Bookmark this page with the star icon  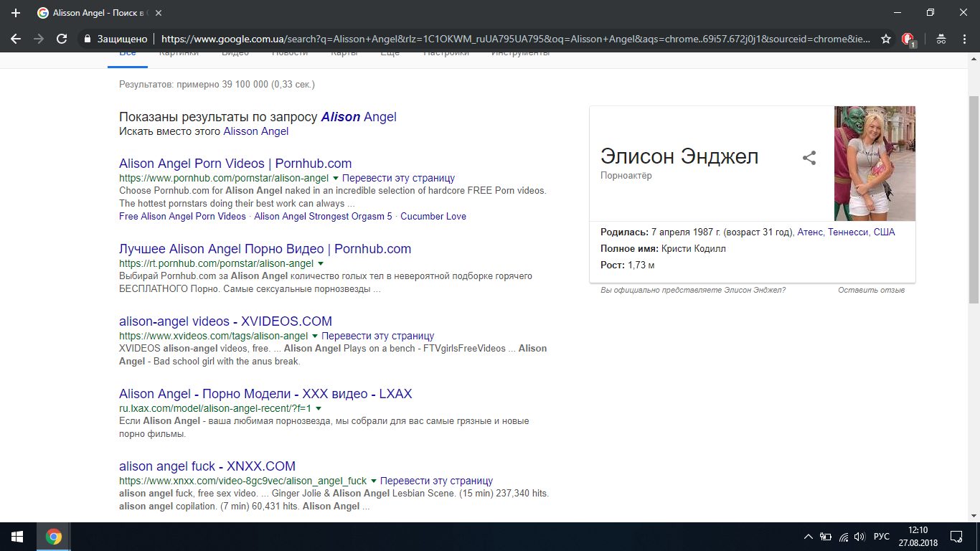click(886, 39)
